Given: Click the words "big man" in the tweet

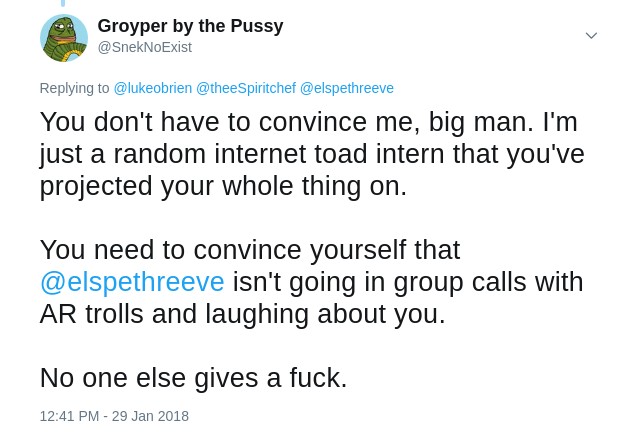Looking at the screenshot, I should [481, 122].
